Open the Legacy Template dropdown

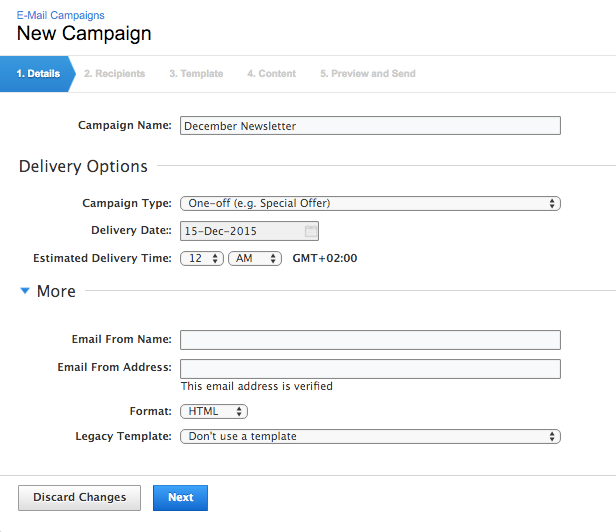coord(370,437)
